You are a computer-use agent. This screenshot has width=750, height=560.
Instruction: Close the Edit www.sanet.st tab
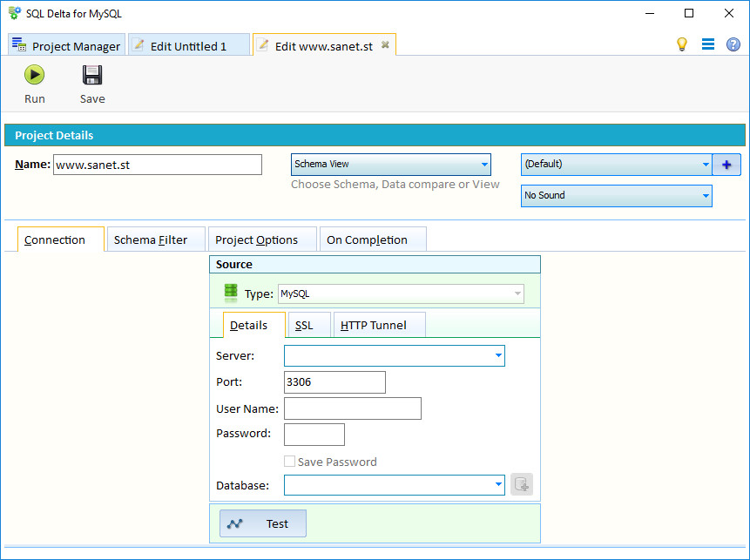point(385,44)
